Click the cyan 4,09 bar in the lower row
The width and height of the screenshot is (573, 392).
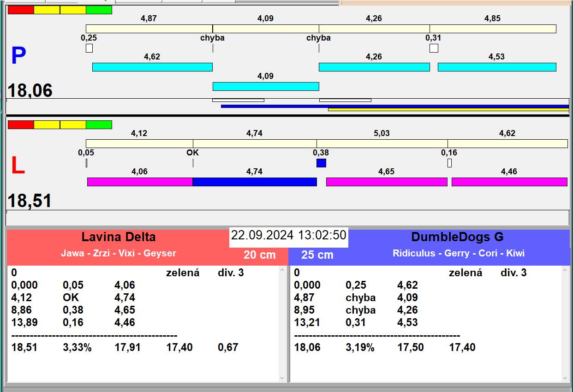tap(266, 86)
